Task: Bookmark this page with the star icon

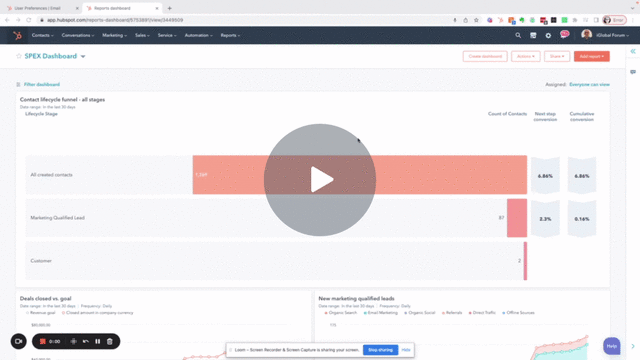Action: (476, 20)
